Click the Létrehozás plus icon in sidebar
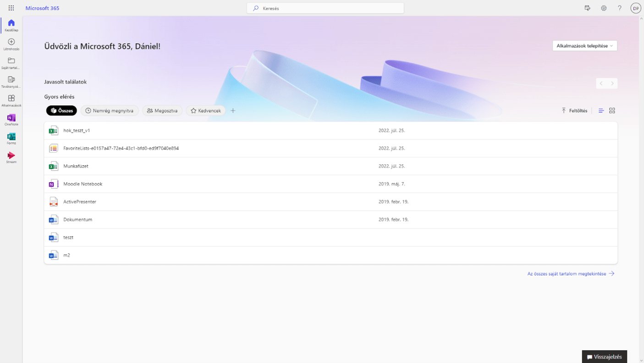644x363 pixels. (x=11, y=44)
